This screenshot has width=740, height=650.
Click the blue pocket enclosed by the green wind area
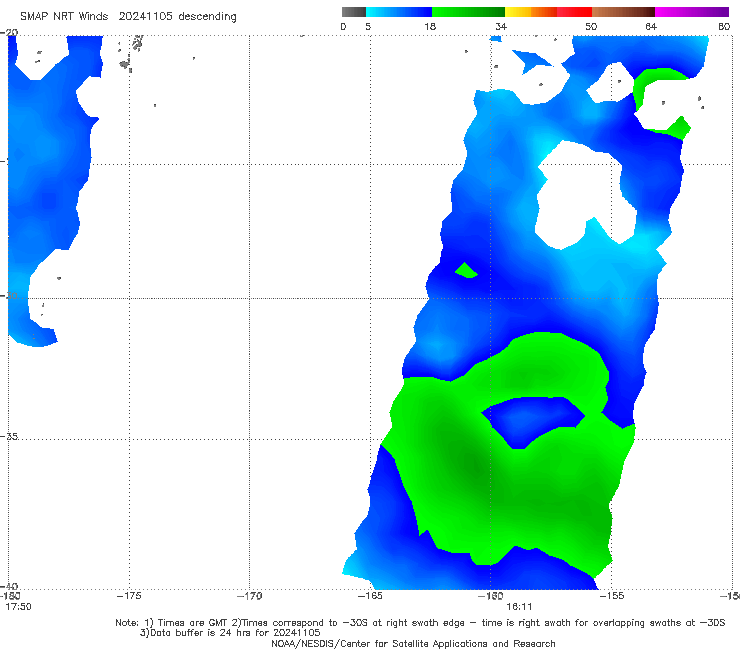[533, 420]
